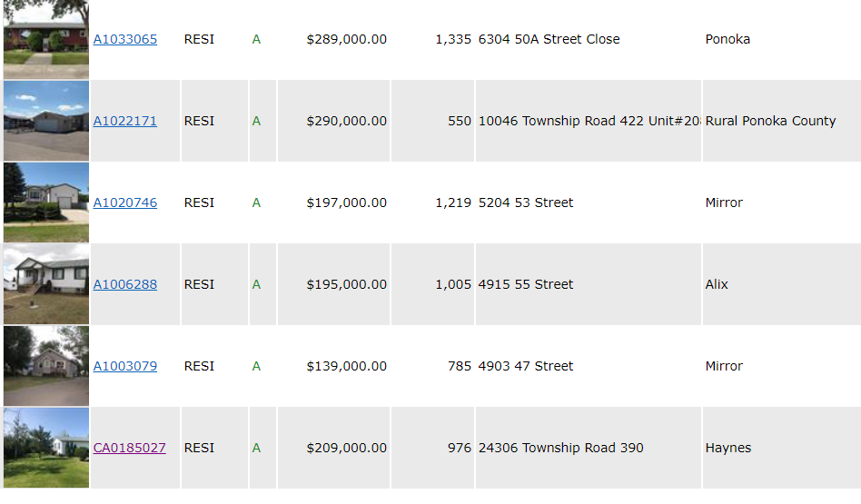Click the Haynes property thumbnail
Screen dimensions: 861x504
click(x=46, y=448)
